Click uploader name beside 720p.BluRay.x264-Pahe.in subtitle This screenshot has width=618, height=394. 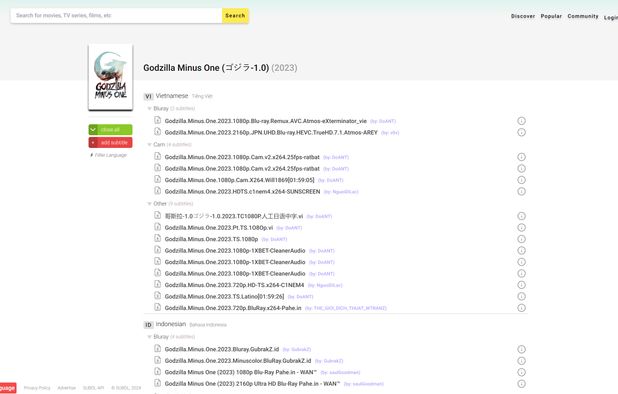(346, 308)
